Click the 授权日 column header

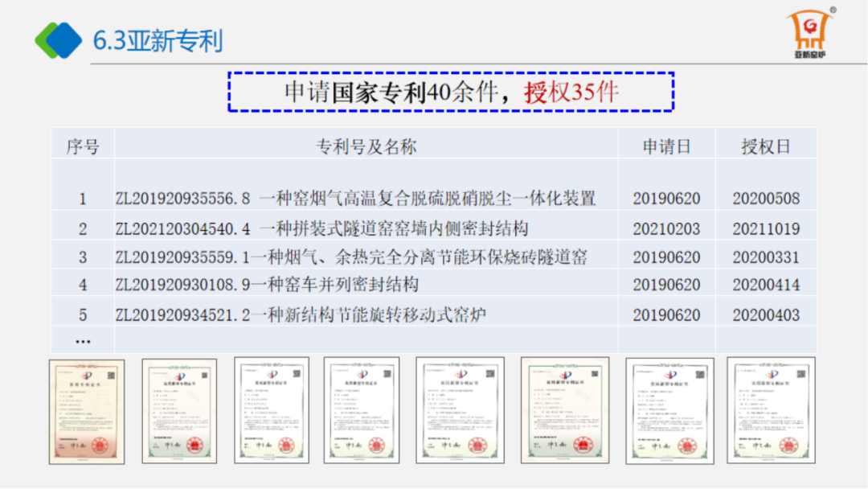coord(765,146)
